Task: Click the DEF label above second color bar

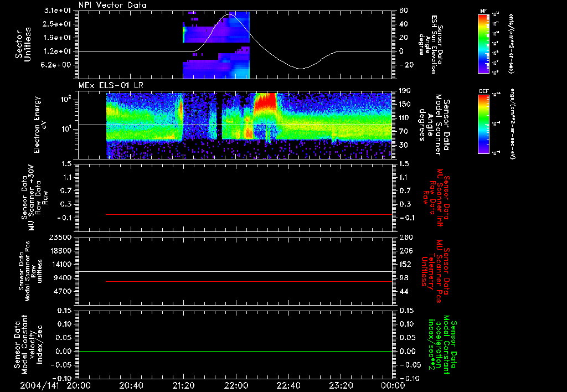Action: (x=484, y=91)
